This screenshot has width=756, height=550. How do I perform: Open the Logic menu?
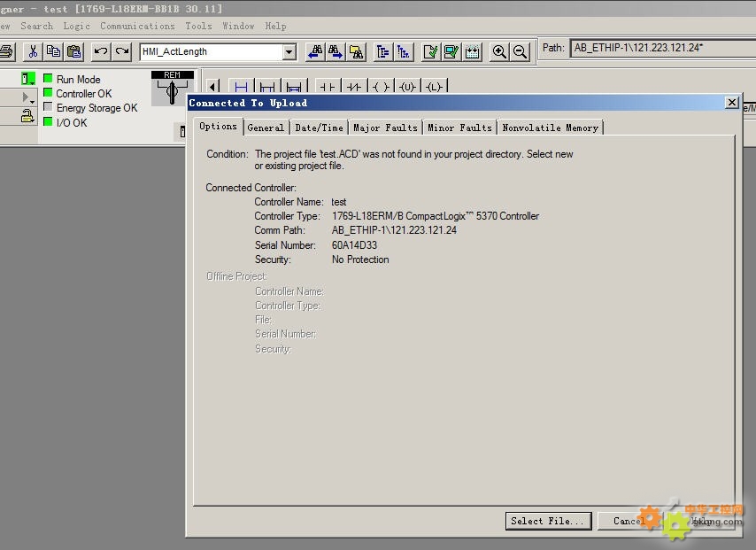click(x=77, y=26)
